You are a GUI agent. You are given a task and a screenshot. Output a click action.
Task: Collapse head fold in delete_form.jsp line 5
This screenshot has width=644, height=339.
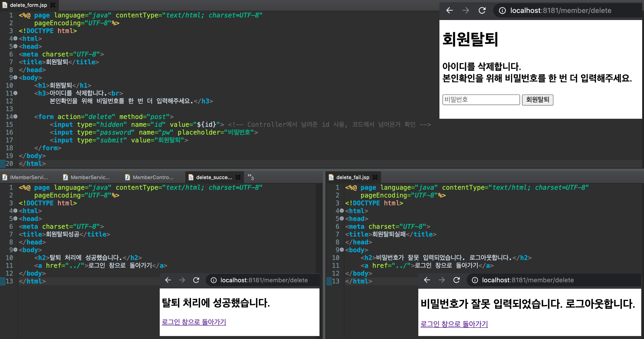[15, 46]
